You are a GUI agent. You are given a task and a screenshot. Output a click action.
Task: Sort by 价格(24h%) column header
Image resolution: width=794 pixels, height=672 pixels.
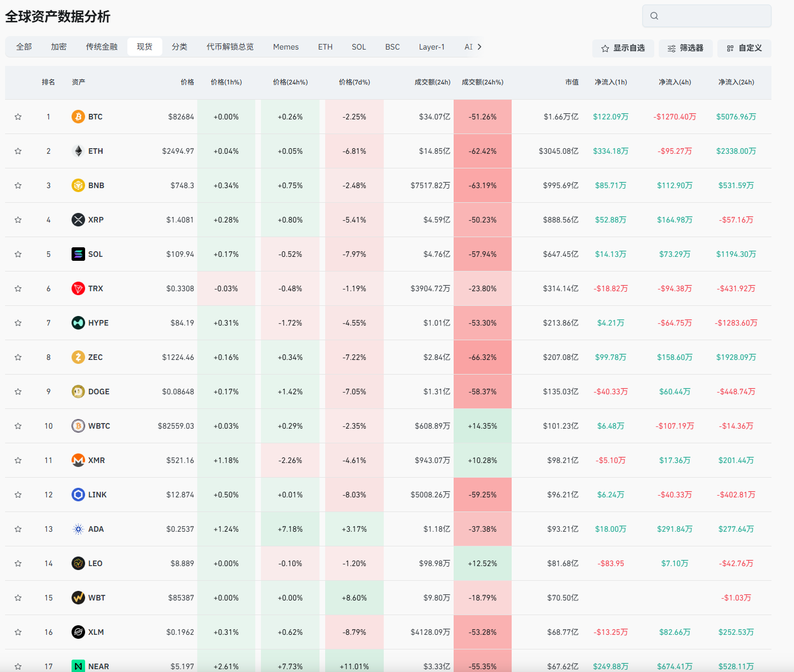(x=290, y=82)
